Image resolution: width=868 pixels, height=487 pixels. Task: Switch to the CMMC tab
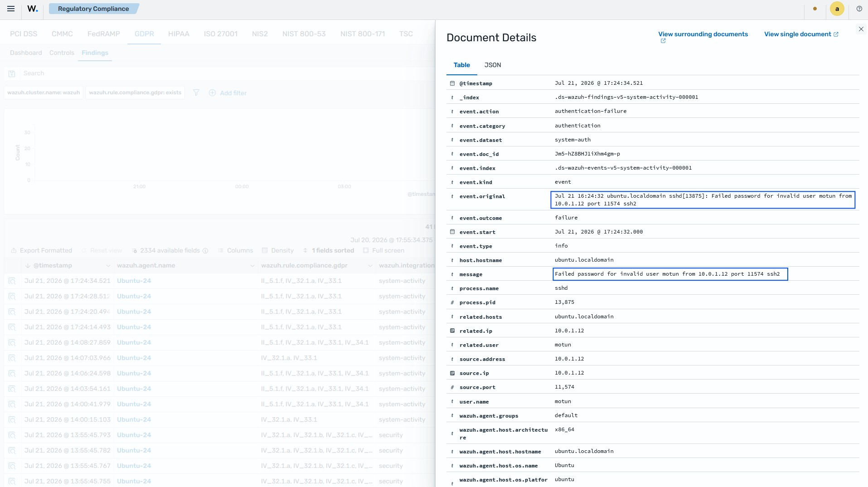point(62,34)
